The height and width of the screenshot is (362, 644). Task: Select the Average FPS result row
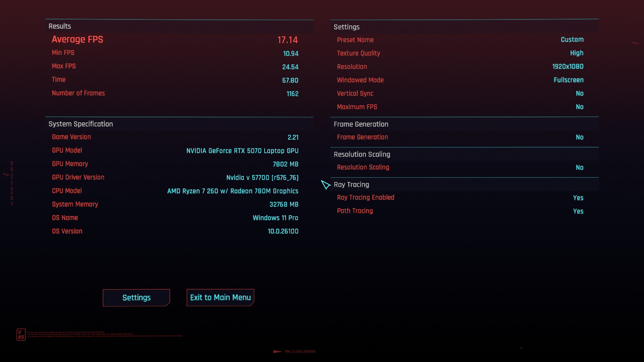(x=174, y=40)
